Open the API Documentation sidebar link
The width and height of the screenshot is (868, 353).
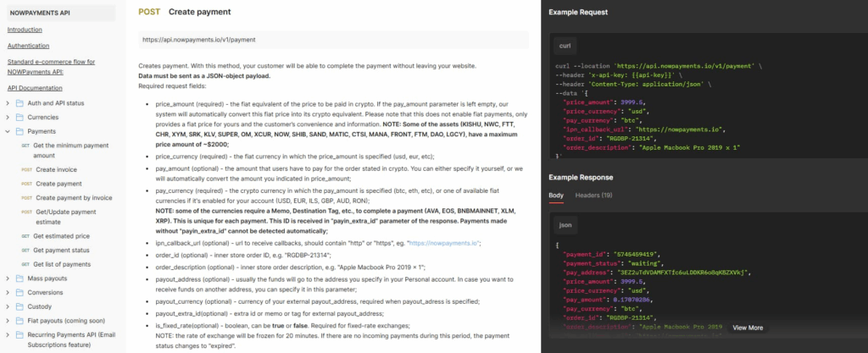click(34, 88)
